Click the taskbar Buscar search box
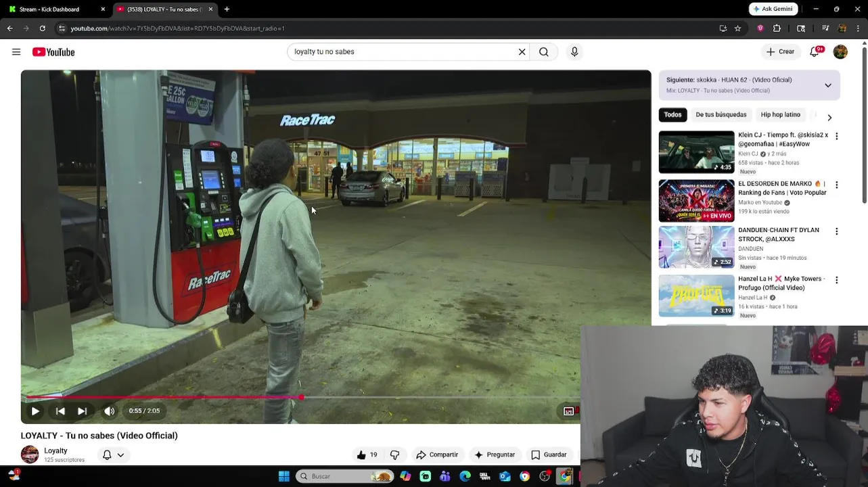 [x=344, y=476]
